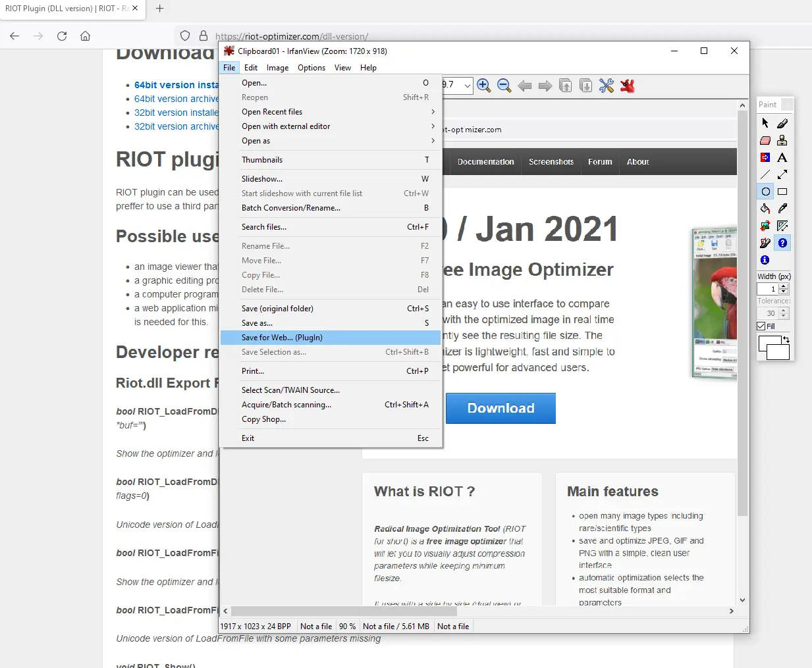812x668 pixels.
Task: Select the Rotate image tool in Paint
Action: pyautogui.click(x=765, y=226)
